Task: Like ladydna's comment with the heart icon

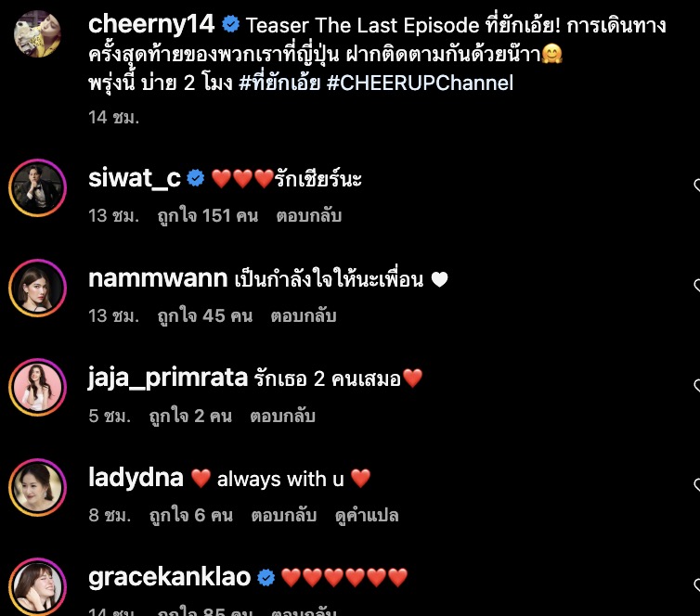Action: [x=697, y=485]
